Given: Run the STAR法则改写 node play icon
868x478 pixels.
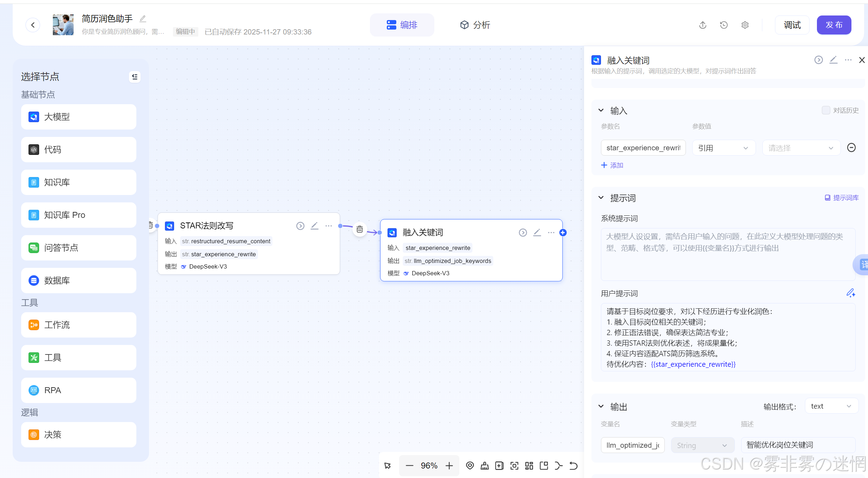Looking at the screenshot, I should pyautogui.click(x=300, y=226).
